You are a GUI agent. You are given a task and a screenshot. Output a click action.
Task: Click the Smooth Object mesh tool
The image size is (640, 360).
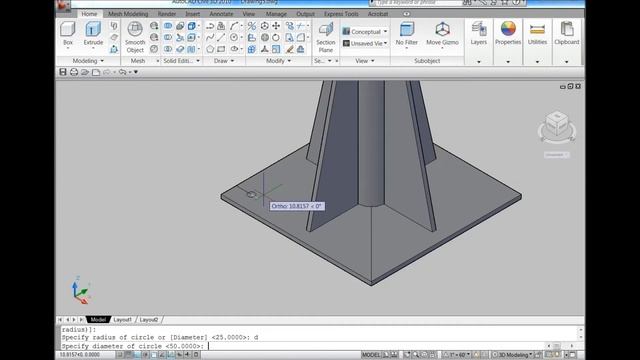tap(135, 37)
